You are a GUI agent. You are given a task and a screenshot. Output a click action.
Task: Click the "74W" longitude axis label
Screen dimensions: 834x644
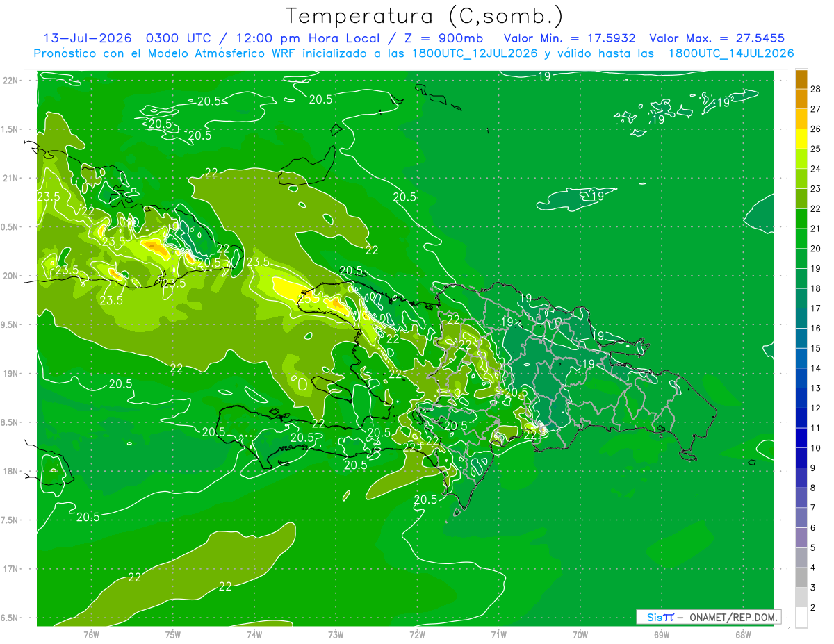[254, 634]
